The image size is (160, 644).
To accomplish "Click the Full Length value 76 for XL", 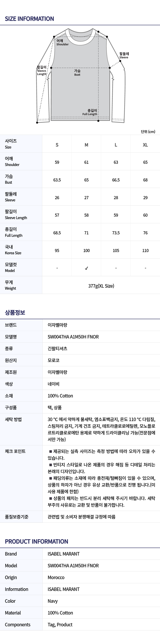I will pos(145,233).
